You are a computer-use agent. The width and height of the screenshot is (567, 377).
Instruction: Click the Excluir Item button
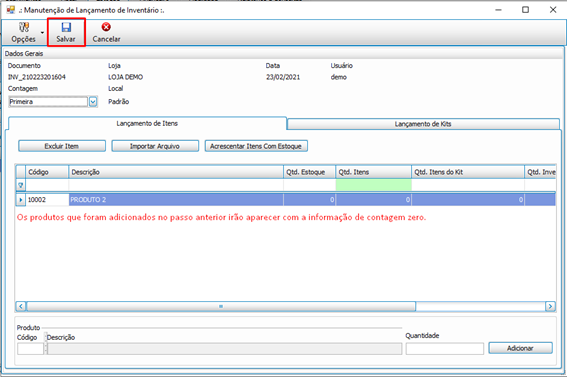click(62, 146)
